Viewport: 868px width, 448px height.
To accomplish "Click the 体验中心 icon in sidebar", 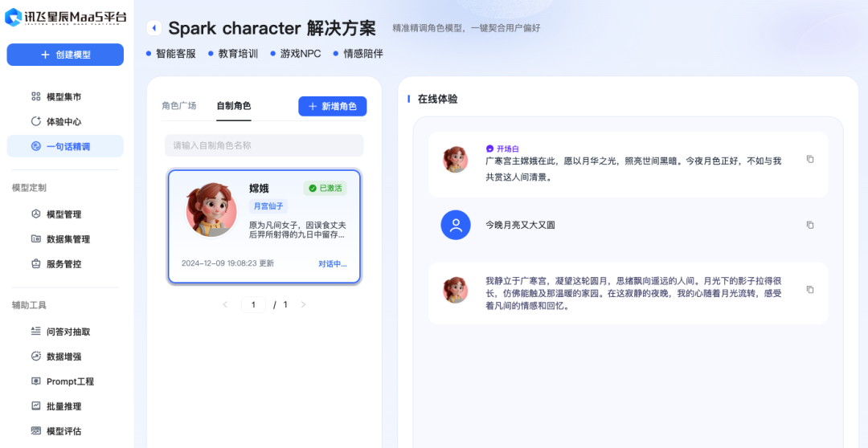I will pos(36,122).
